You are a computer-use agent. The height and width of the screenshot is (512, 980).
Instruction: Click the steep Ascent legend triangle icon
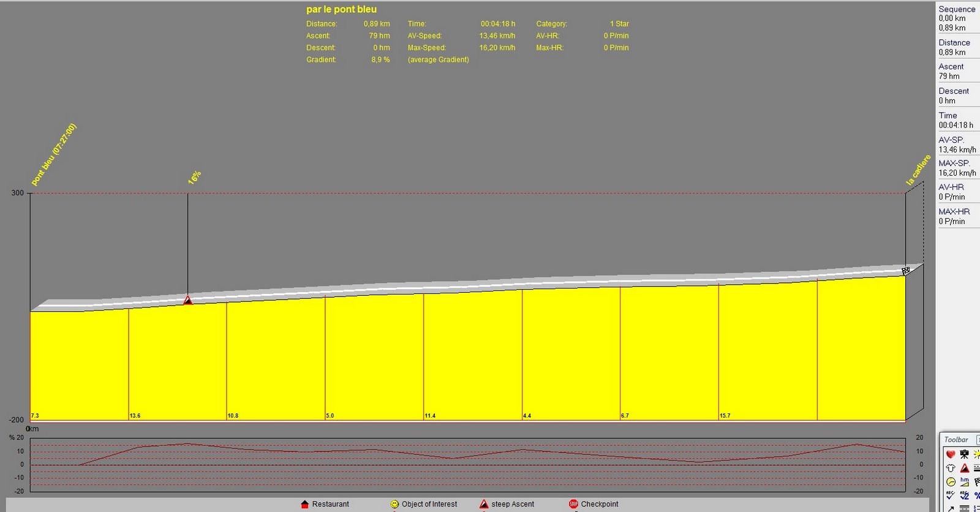coord(484,504)
